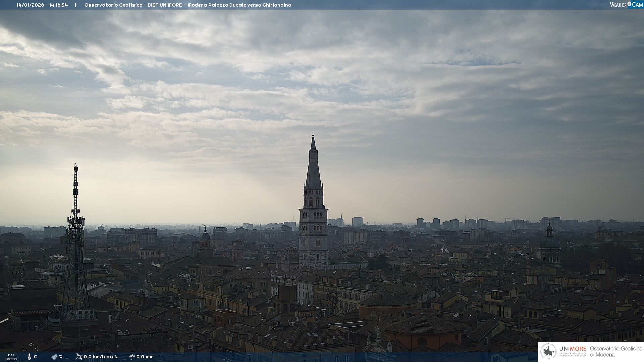The image size is (644, 362).
Task: Click the camera lens in WeatherCam logo
Action: click(x=629, y=4)
